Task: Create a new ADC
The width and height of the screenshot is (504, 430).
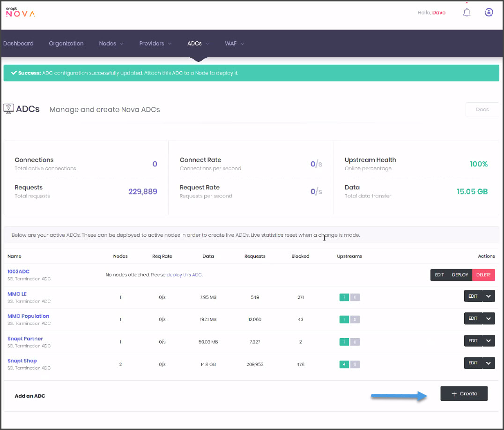Action: (x=464, y=393)
